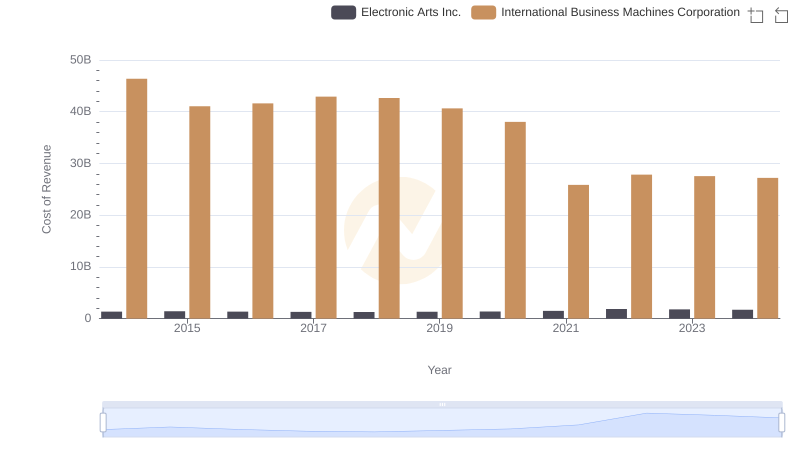Viewport: 800px width, 461px height.
Task: Click the Electronic Arts bar for 2021
Action: [x=554, y=315]
